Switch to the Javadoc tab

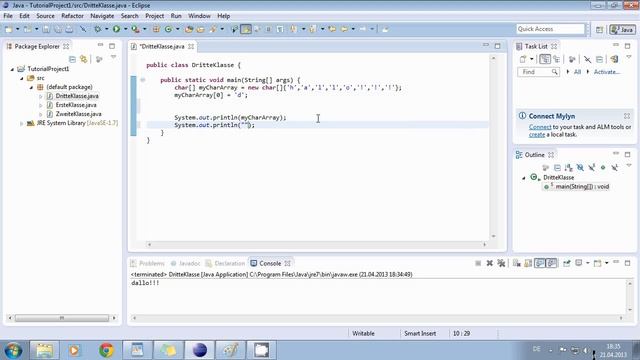(x=186, y=263)
